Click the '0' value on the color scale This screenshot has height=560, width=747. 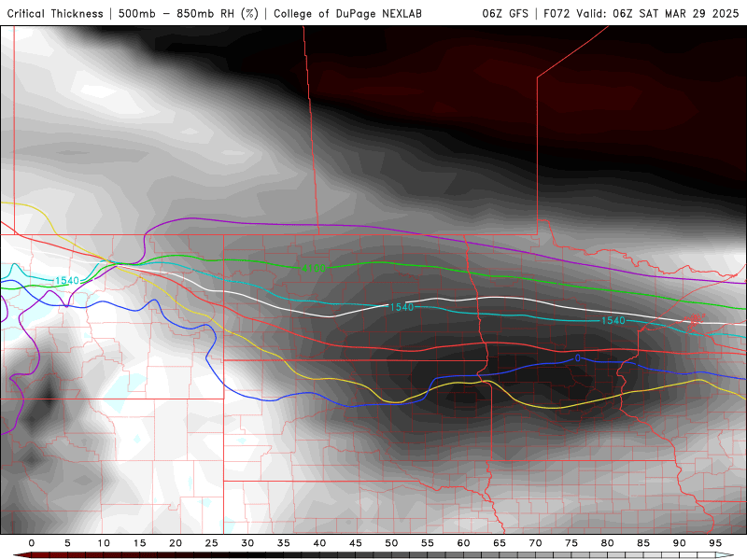32,543
